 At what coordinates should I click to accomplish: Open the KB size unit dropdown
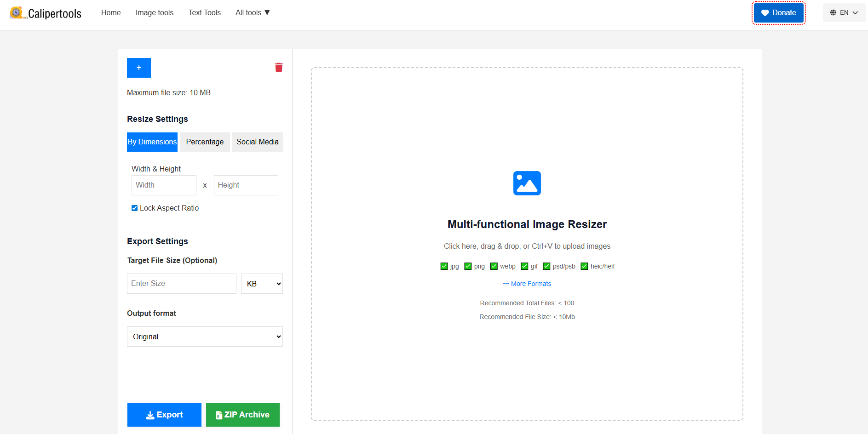pyautogui.click(x=262, y=284)
